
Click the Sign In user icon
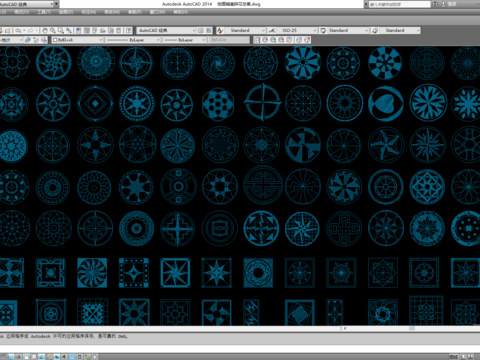point(444,4)
